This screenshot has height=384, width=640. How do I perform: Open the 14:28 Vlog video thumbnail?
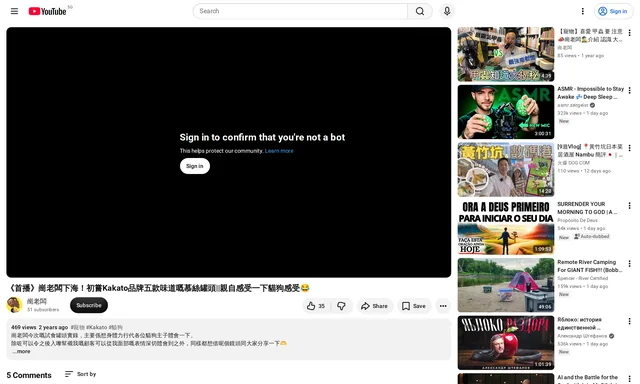(x=506, y=170)
